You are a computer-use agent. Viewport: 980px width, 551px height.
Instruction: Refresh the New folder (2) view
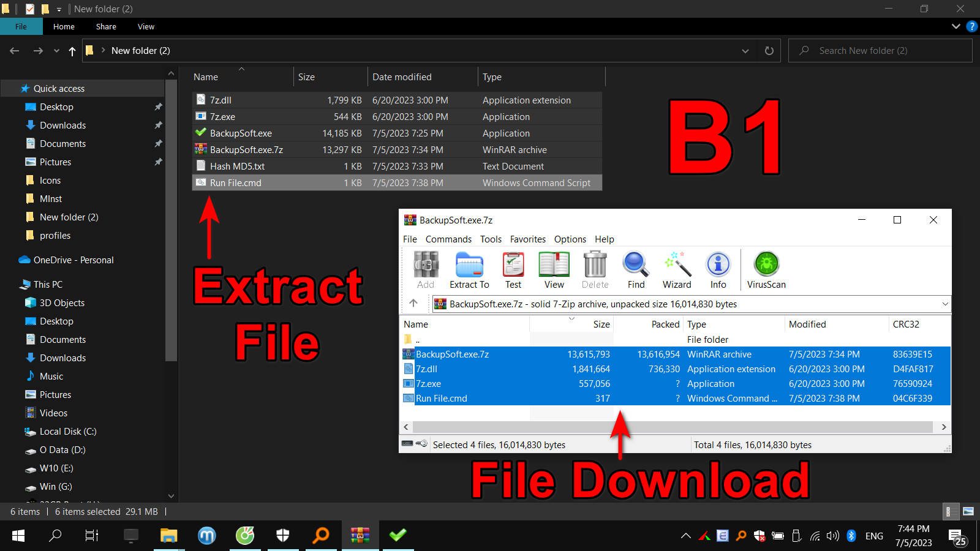click(769, 51)
